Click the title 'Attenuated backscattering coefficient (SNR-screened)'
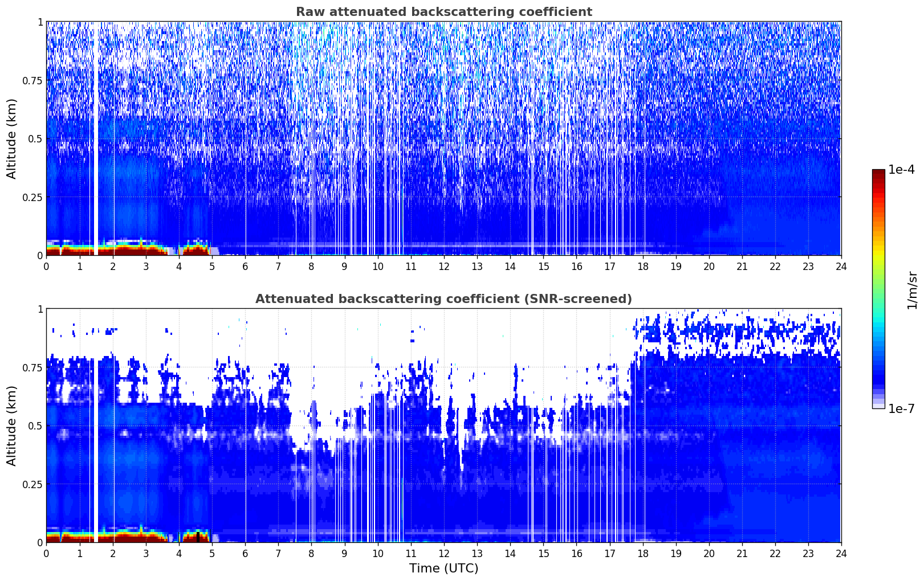This screenshot has width=924, height=581. (443, 299)
